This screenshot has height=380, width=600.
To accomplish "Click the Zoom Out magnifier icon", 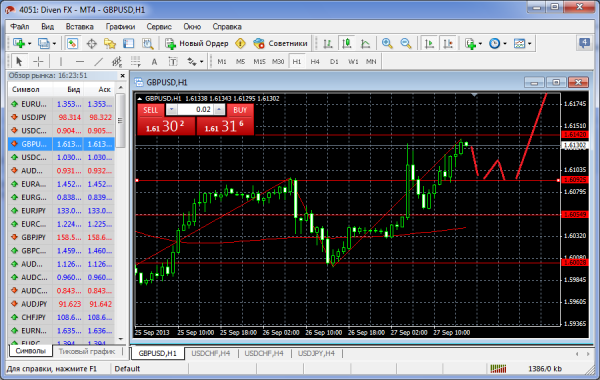I will coord(406,44).
